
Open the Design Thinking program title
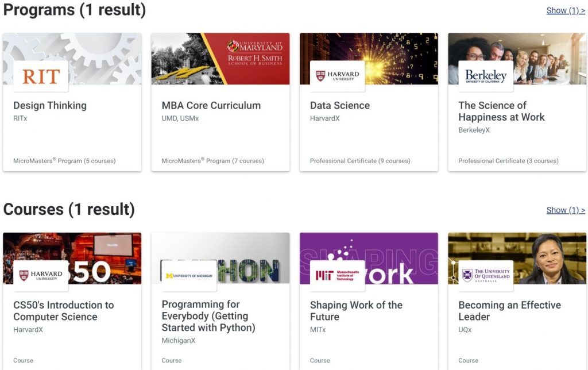[x=50, y=106]
